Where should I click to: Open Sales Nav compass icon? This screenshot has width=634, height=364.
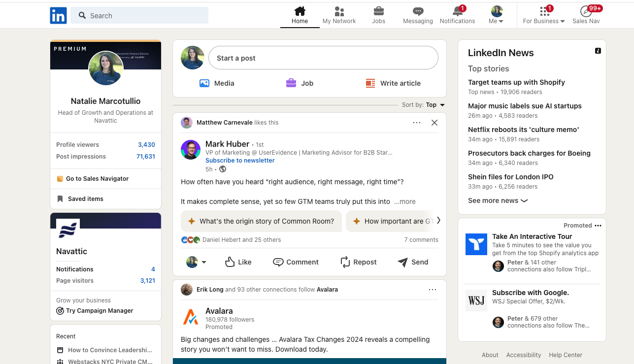point(586,15)
